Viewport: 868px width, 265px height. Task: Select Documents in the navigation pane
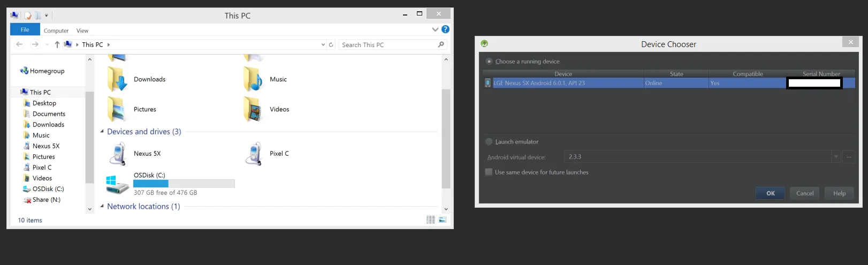click(44, 114)
